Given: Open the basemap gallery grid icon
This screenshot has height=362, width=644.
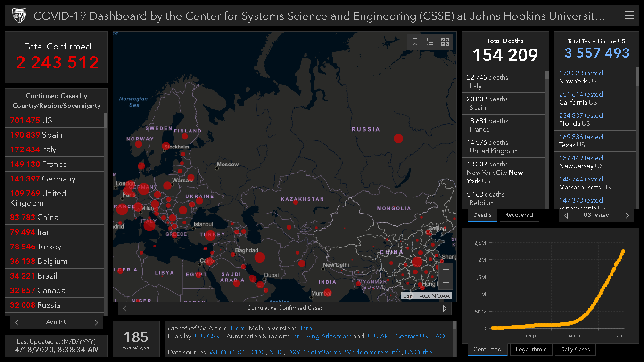Looking at the screenshot, I should [x=445, y=42].
